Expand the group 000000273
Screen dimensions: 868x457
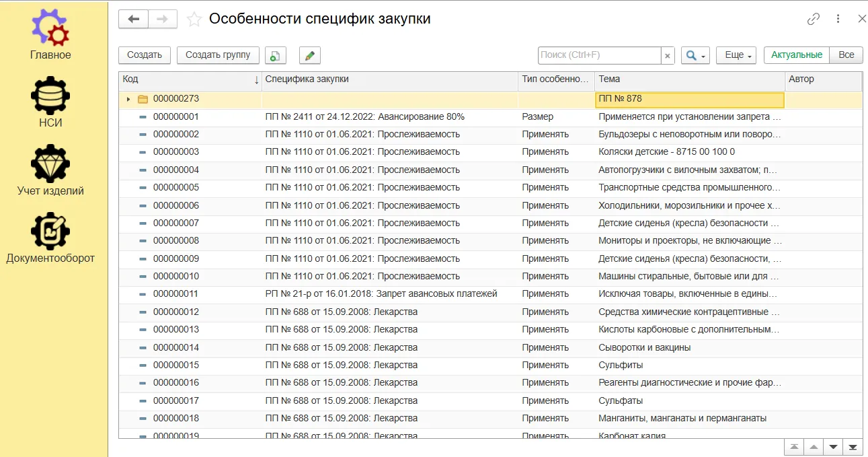[x=128, y=99]
